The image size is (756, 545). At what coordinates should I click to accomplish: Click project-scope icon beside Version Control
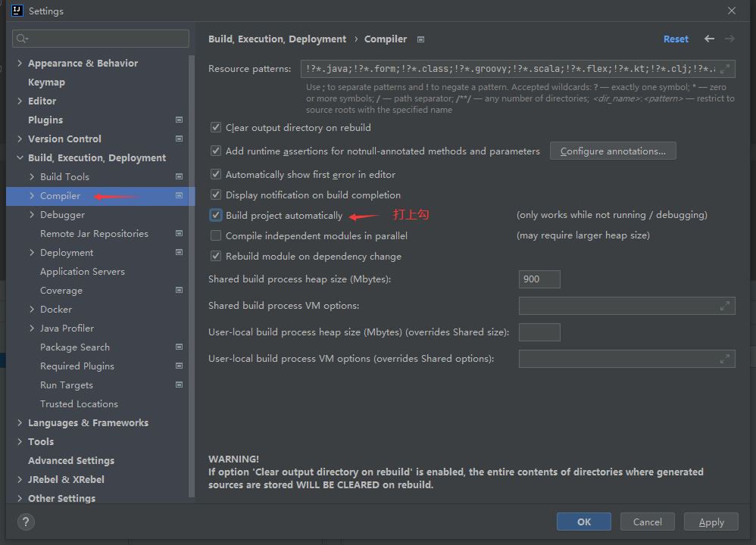(x=179, y=139)
